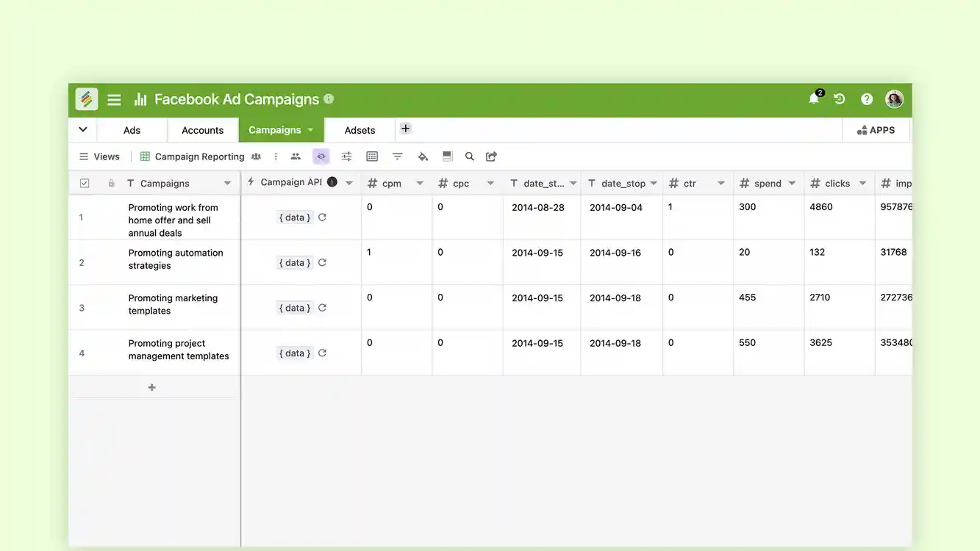Open the paint bucket row color tool
Image resolution: width=980 pixels, height=551 pixels.
click(x=423, y=156)
